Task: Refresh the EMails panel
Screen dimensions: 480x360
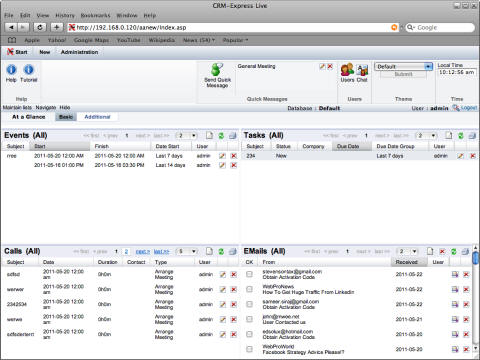Action: tap(453, 251)
